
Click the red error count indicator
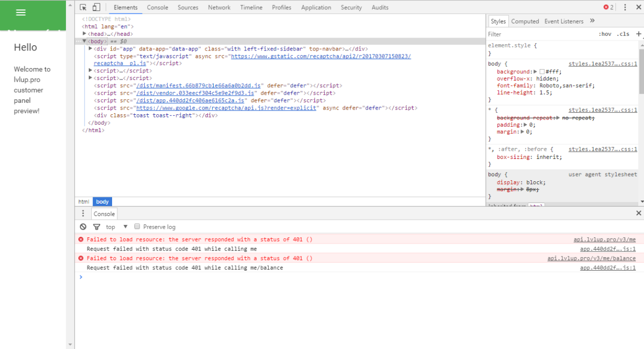click(x=608, y=7)
